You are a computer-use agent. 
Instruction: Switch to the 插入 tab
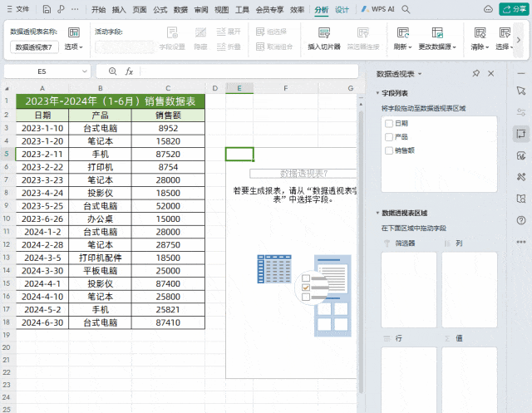point(119,9)
